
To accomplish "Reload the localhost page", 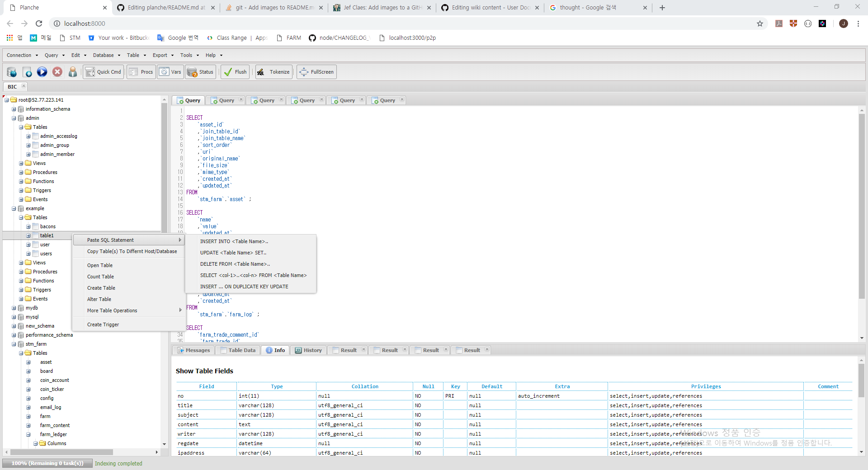I will [39, 23].
